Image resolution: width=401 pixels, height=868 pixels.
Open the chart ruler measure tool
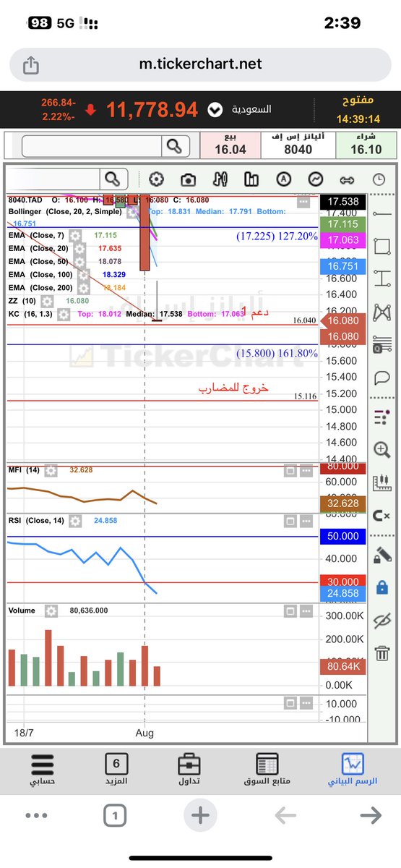click(x=381, y=483)
